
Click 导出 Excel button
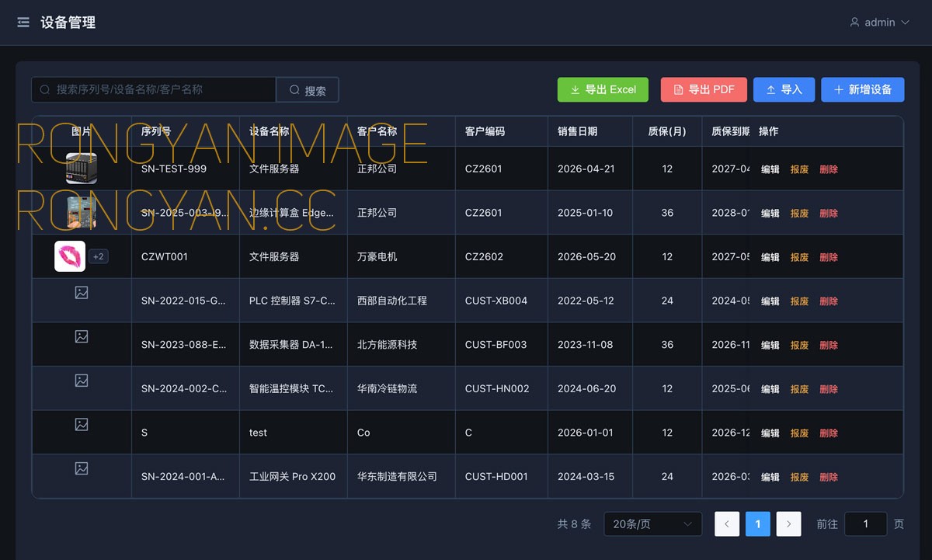tap(603, 89)
